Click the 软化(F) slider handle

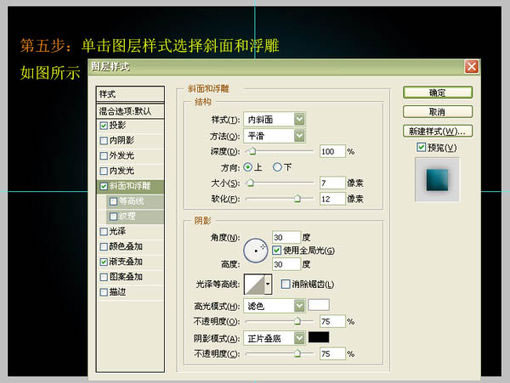click(297, 199)
